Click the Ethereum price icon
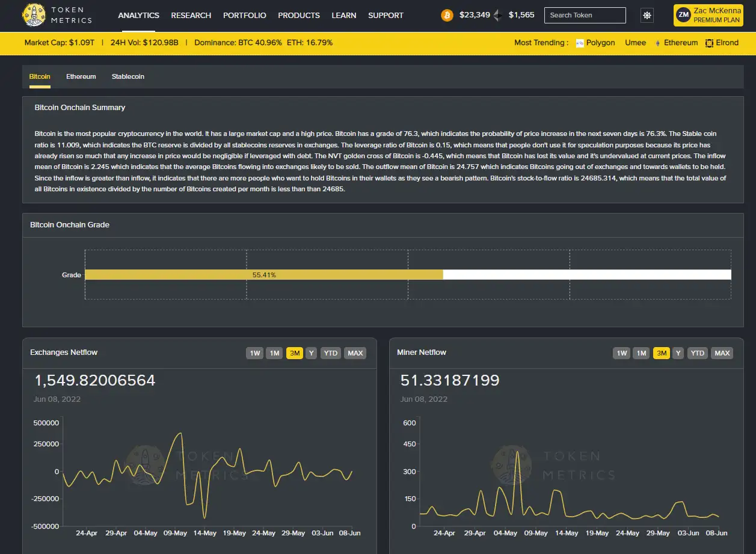 (x=497, y=16)
